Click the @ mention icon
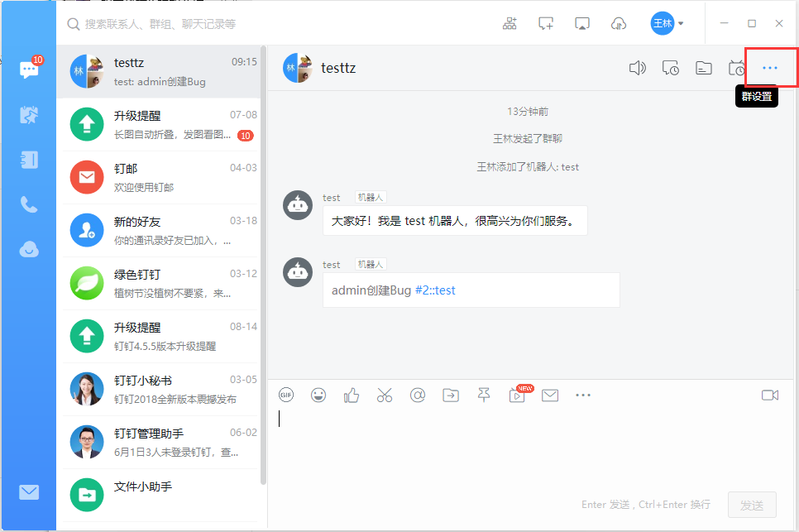The width and height of the screenshot is (799, 532). (418, 395)
